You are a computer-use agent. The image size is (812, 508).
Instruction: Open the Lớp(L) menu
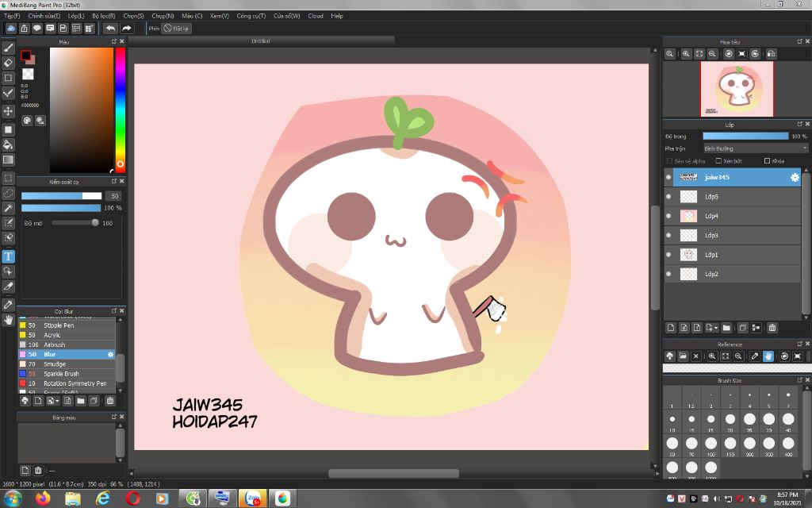76,16
